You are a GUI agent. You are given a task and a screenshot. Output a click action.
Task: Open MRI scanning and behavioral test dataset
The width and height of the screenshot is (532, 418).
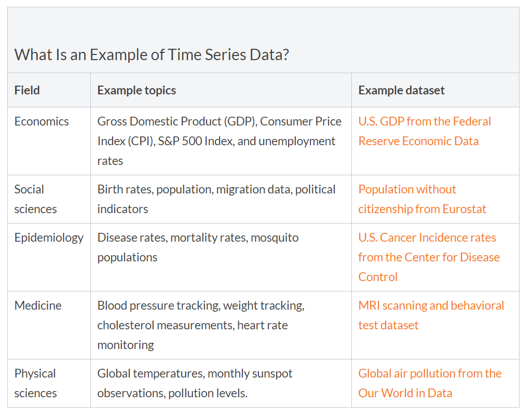point(431,306)
